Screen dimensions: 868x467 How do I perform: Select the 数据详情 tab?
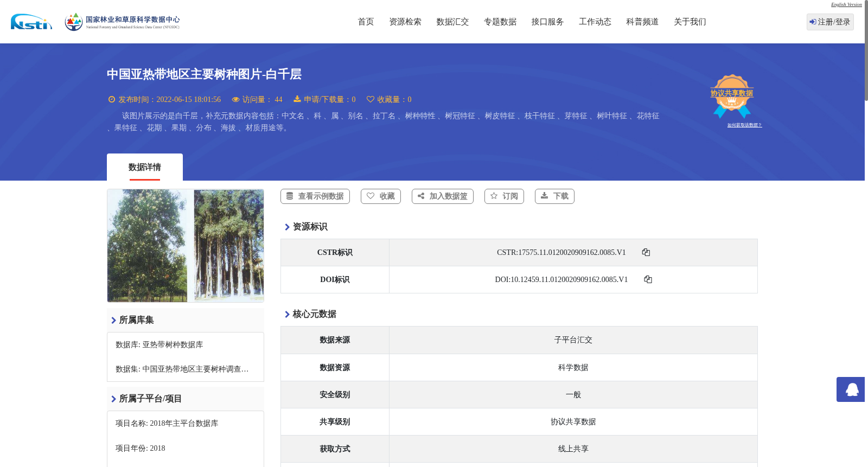(145, 167)
